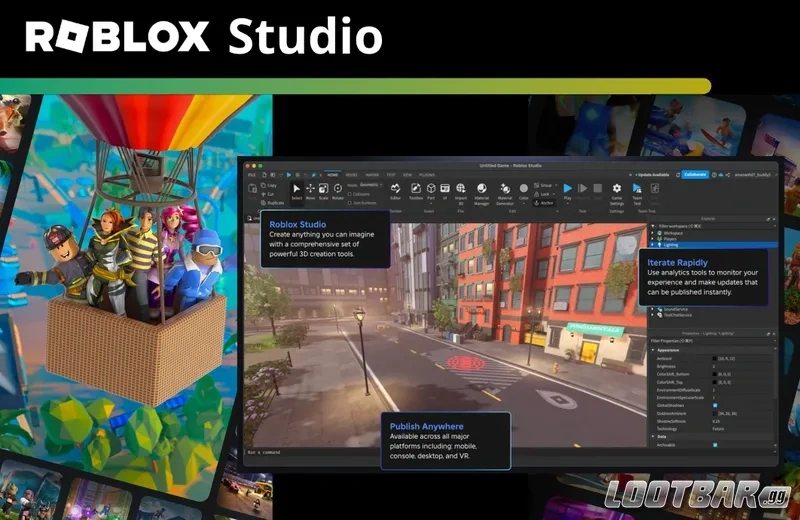Click the share icon beside Collaborate
This screenshot has height=520, width=800.
click(x=728, y=175)
